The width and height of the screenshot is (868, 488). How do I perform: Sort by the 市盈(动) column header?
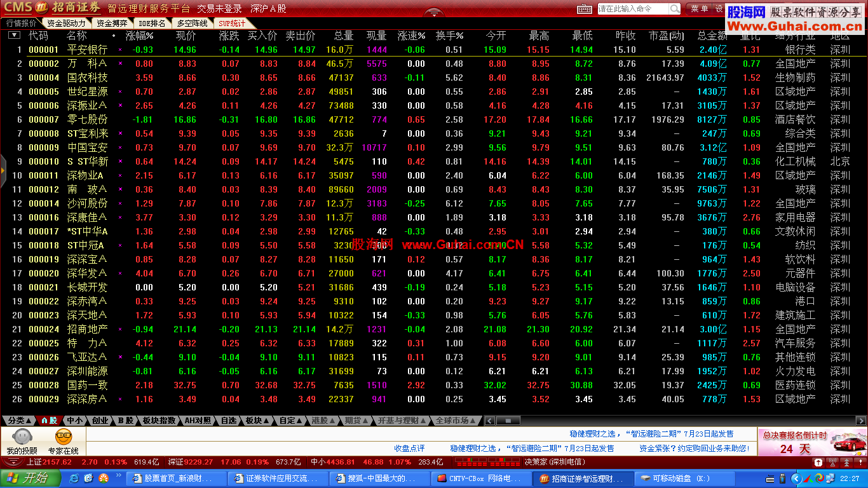click(667, 36)
